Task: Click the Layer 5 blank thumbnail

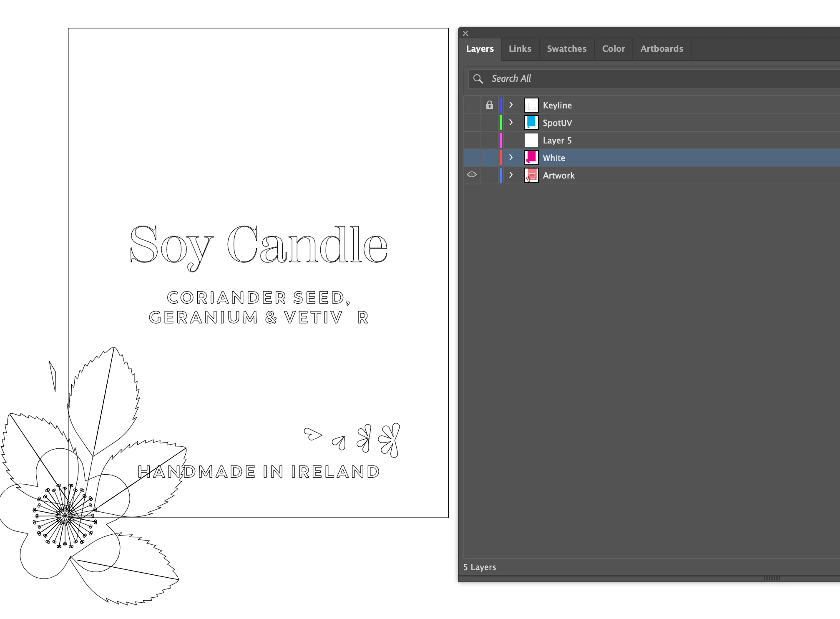Action: click(531, 140)
